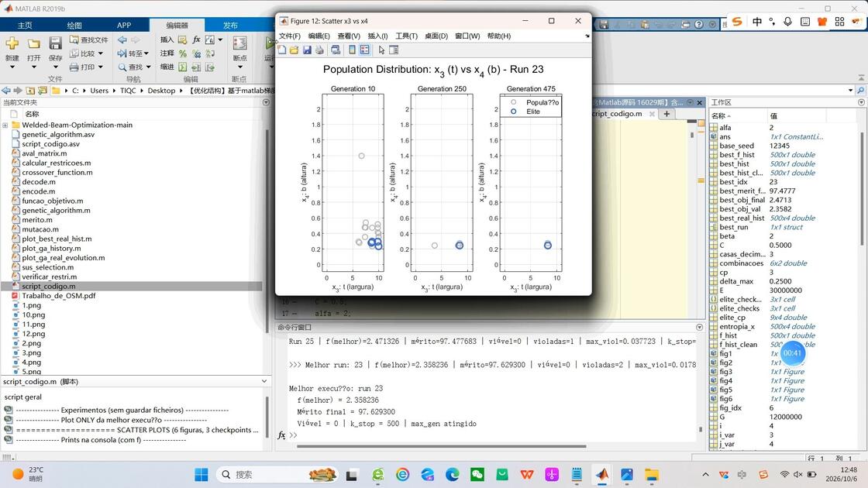Screen dimensions: 868x488
Task: Open the MATLAB help question-mark icon
Action: 698,24
